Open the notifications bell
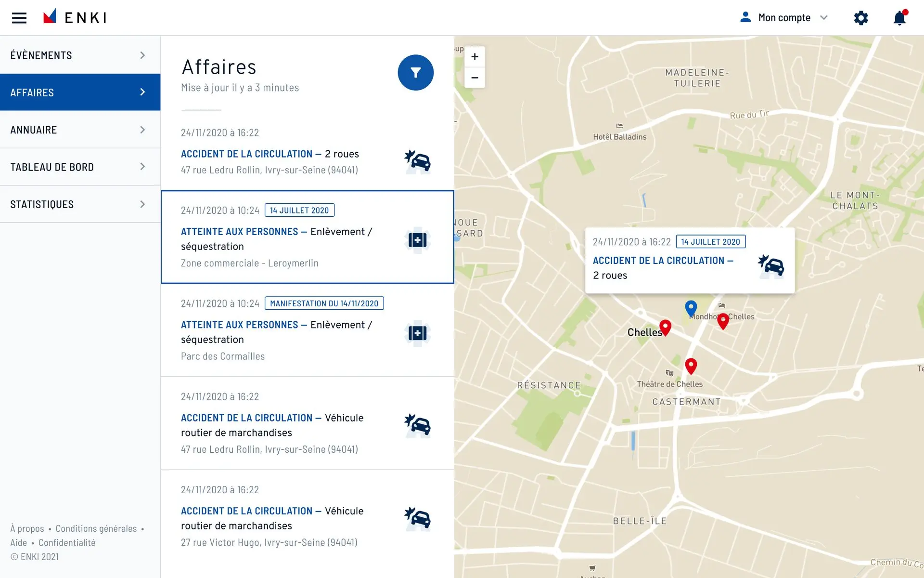924x578 pixels. 899,18
